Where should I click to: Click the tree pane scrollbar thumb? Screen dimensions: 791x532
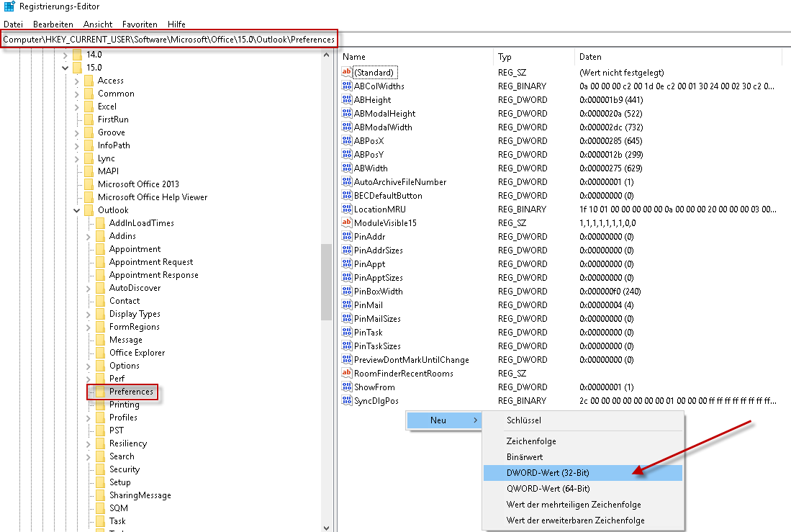click(326, 281)
